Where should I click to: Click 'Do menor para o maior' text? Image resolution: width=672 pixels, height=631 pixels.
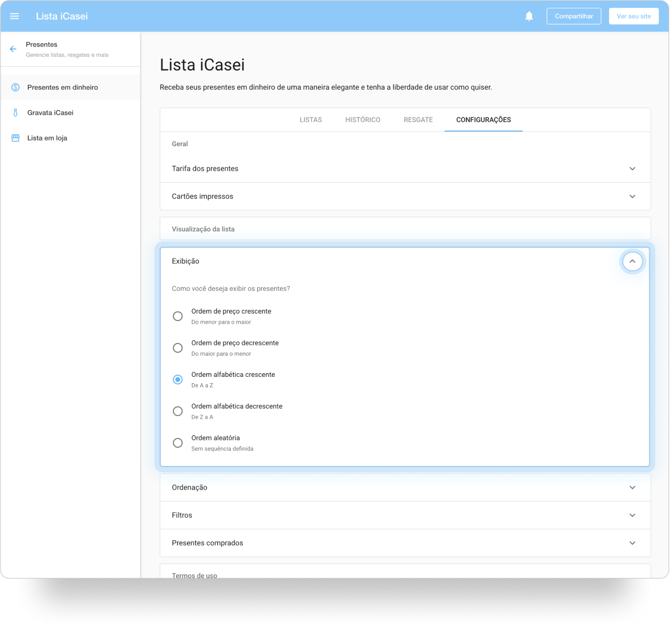coord(221,322)
